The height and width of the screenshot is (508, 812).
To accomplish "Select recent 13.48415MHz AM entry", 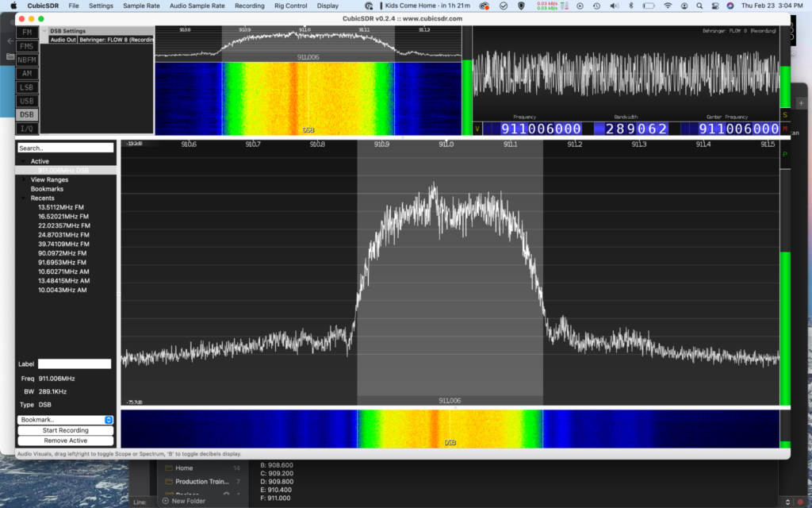I will pyautogui.click(x=63, y=281).
